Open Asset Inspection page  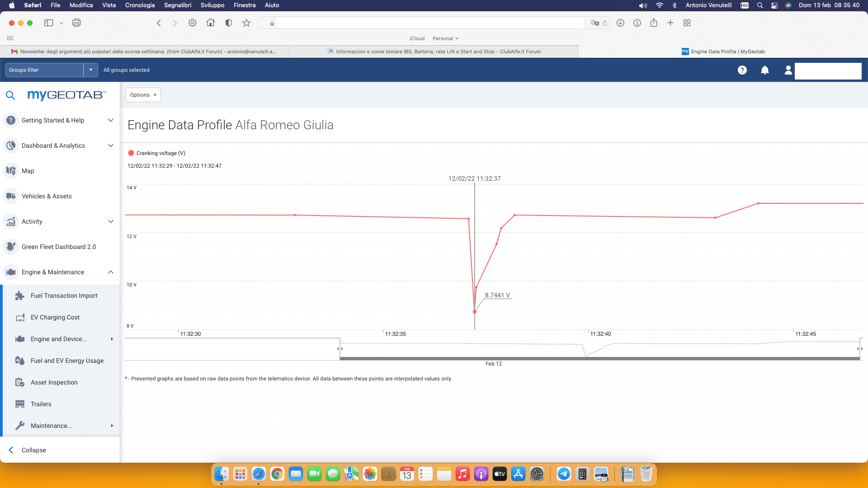pyautogui.click(x=54, y=382)
